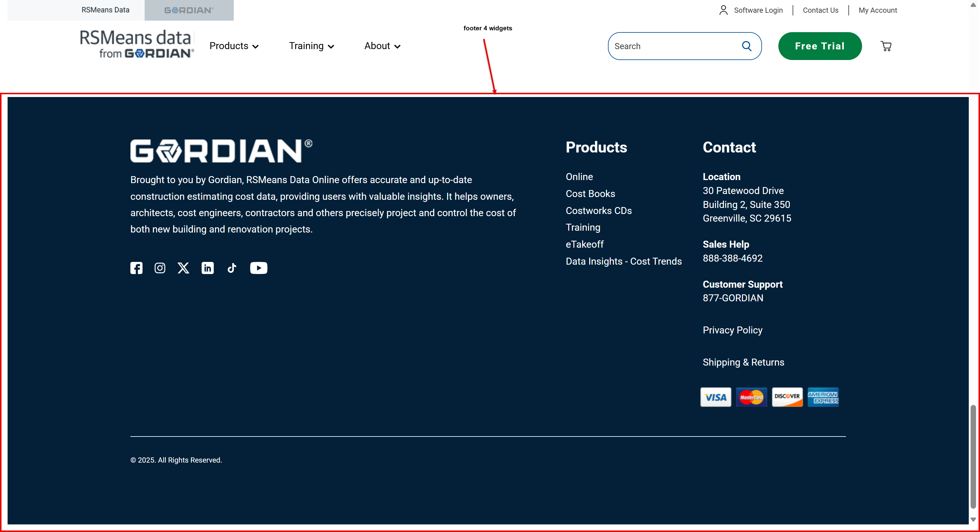
Task: Expand the Products dropdown menu
Action: (234, 46)
